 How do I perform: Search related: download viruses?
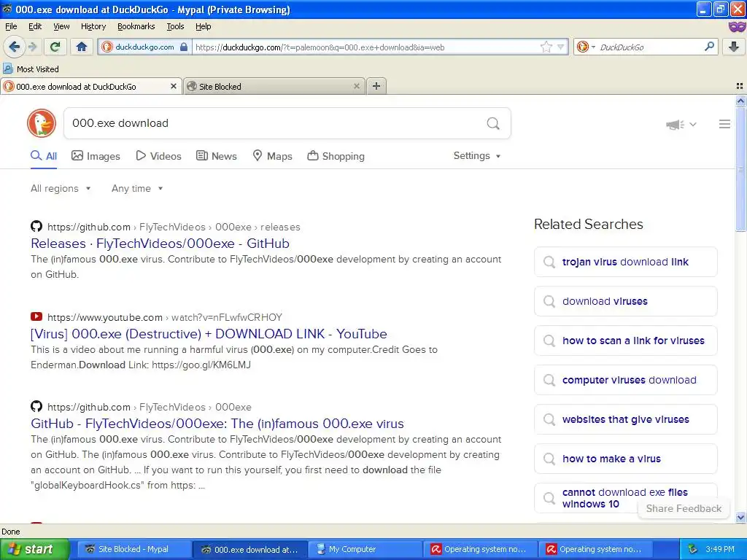pos(625,301)
